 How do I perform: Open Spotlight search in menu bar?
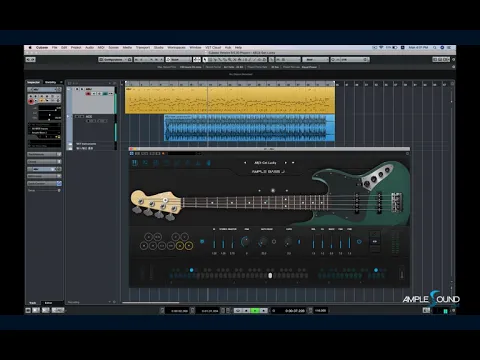click(x=435, y=48)
